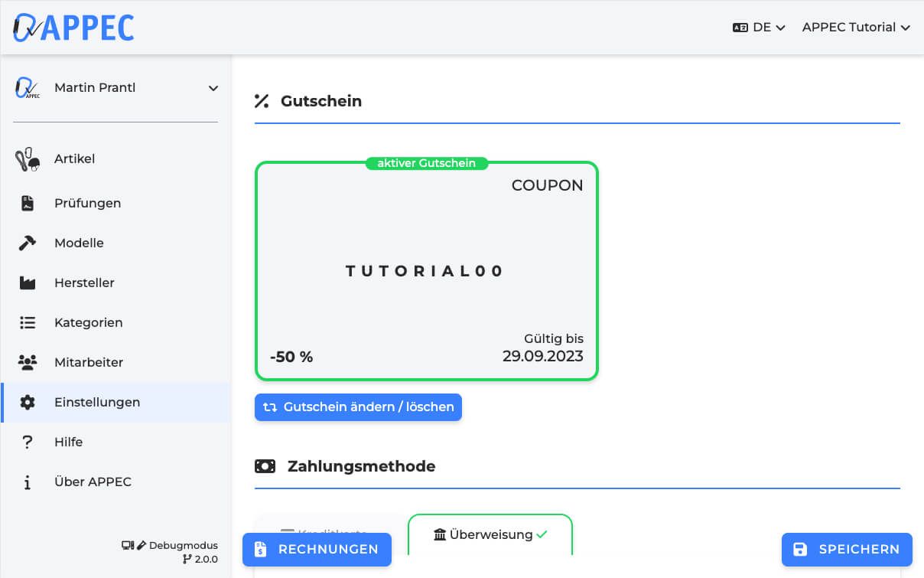The image size is (924, 578).
Task: Expand the APPEC Tutorial account menu
Action: (x=856, y=27)
